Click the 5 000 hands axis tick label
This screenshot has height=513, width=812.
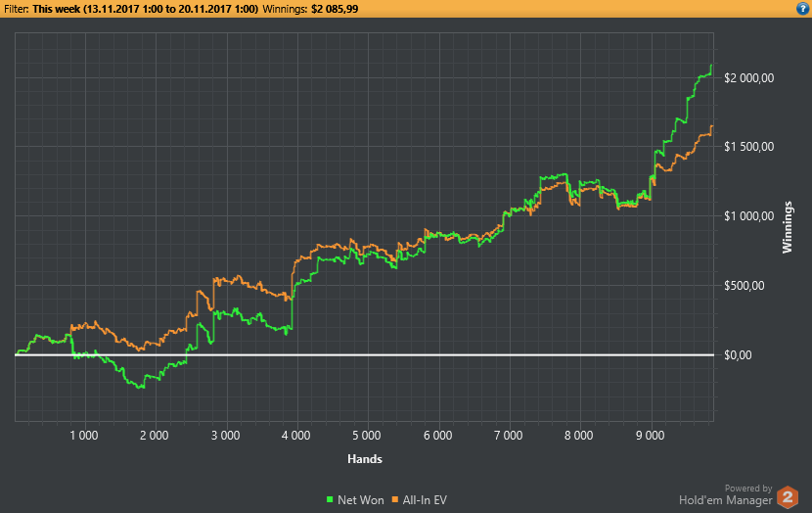pyautogui.click(x=367, y=436)
